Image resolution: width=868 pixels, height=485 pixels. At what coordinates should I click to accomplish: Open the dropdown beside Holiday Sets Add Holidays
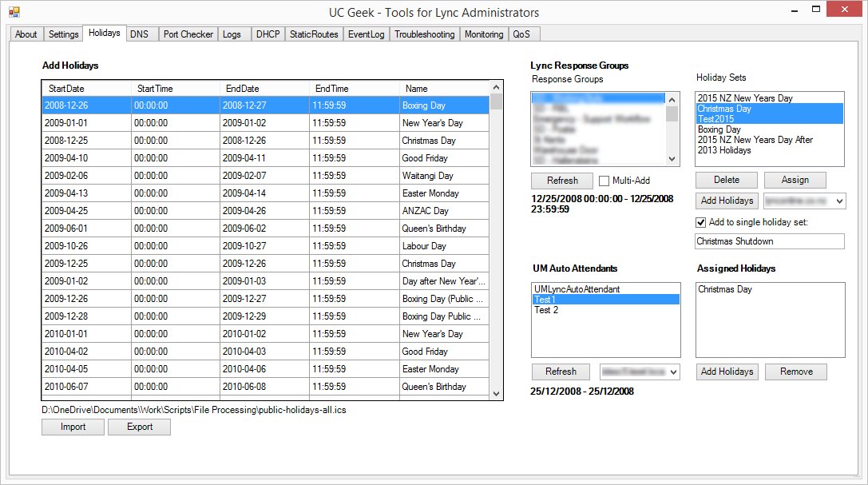pos(840,201)
